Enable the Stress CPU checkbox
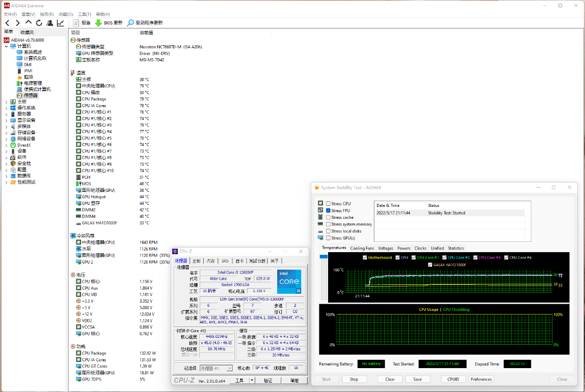The height and width of the screenshot is (392, 585). [x=328, y=203]
